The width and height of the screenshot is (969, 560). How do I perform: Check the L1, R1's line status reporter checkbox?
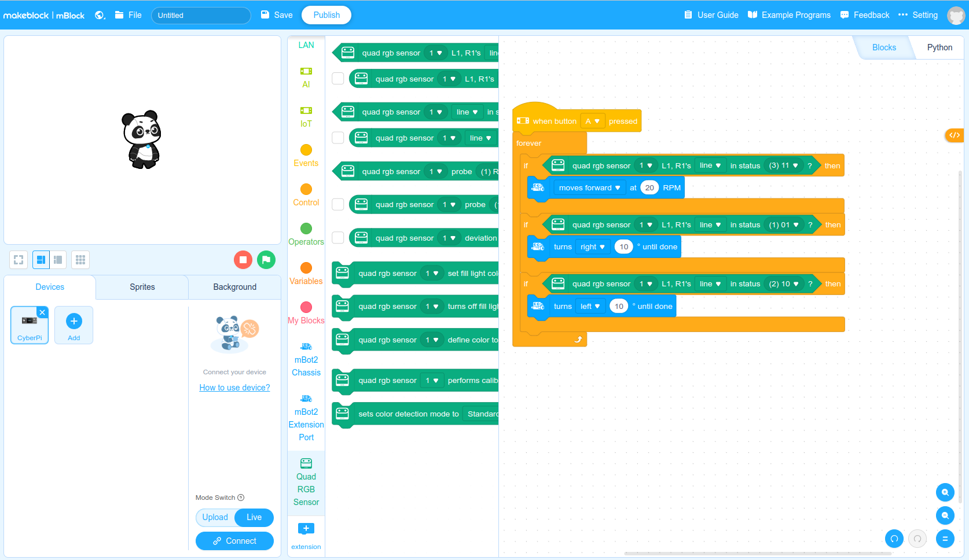(x=338, y=78)
